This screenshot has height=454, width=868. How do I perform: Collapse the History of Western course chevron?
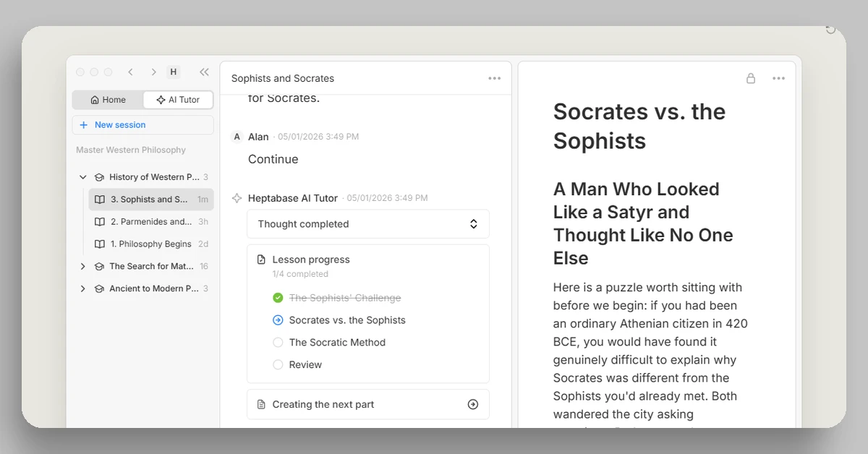pos(83,177)
